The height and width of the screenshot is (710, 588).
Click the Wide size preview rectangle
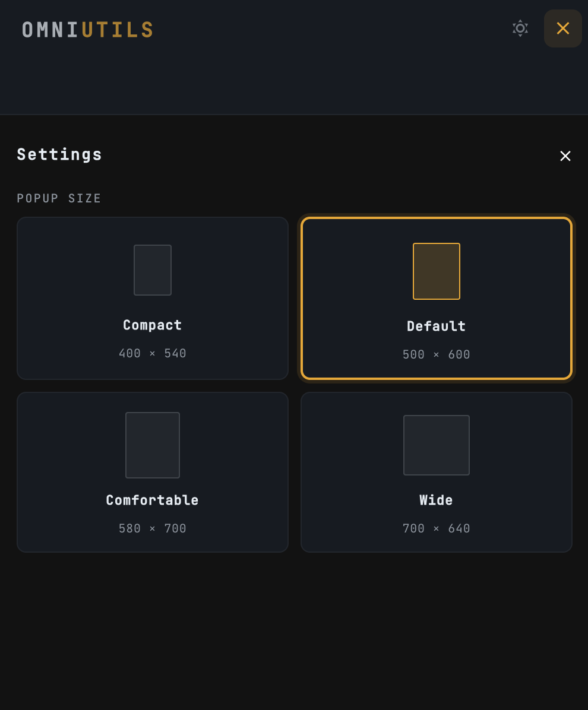436,445
